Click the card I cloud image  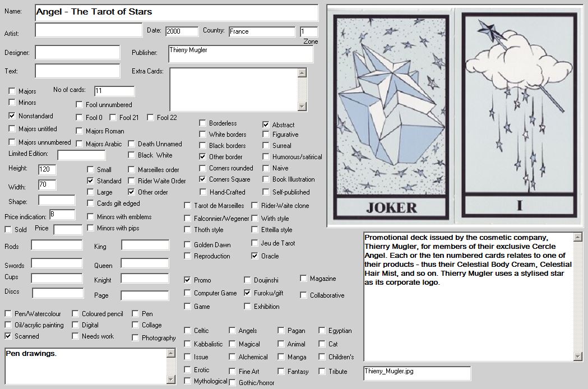pos(518,115)
